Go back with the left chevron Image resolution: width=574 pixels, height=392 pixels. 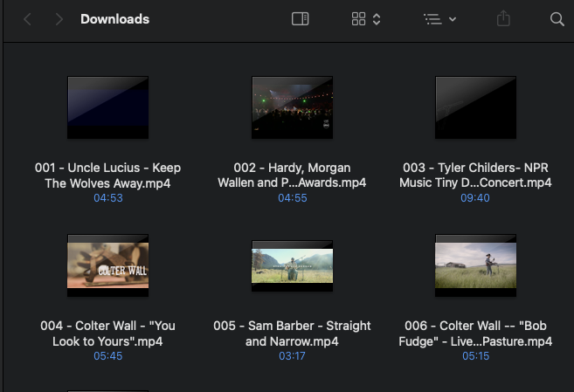pos(27,19)
